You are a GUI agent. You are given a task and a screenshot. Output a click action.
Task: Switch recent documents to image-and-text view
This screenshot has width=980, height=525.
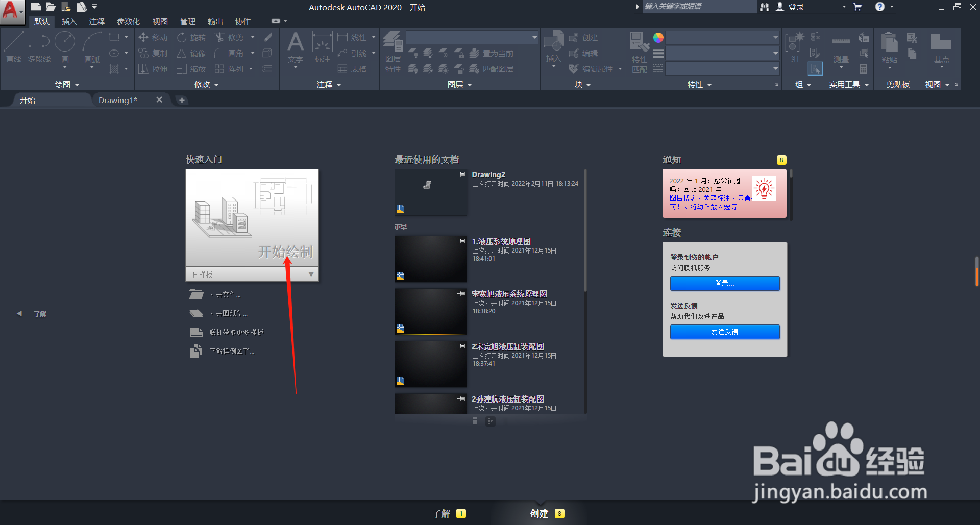pos(491,421)
